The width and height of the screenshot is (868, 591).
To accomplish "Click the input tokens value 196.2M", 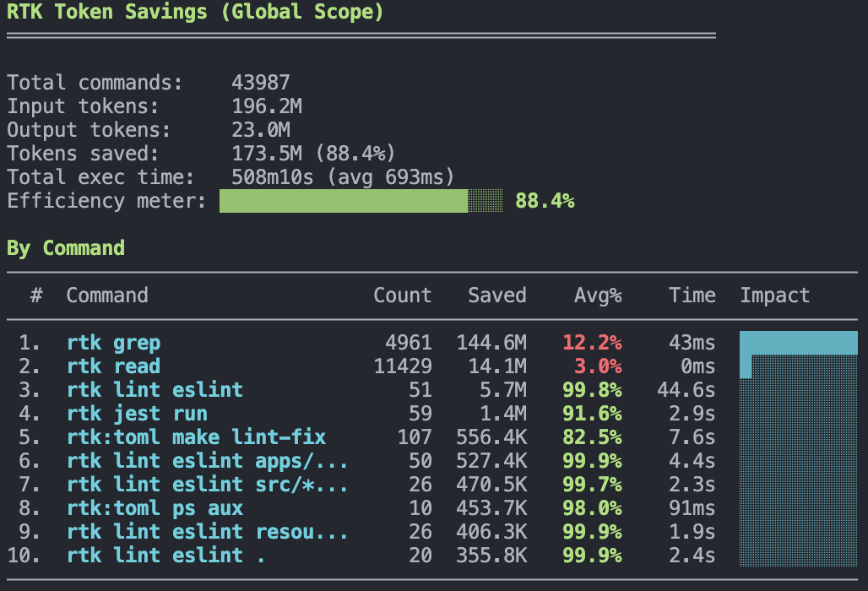I will [x=267, y=106].
